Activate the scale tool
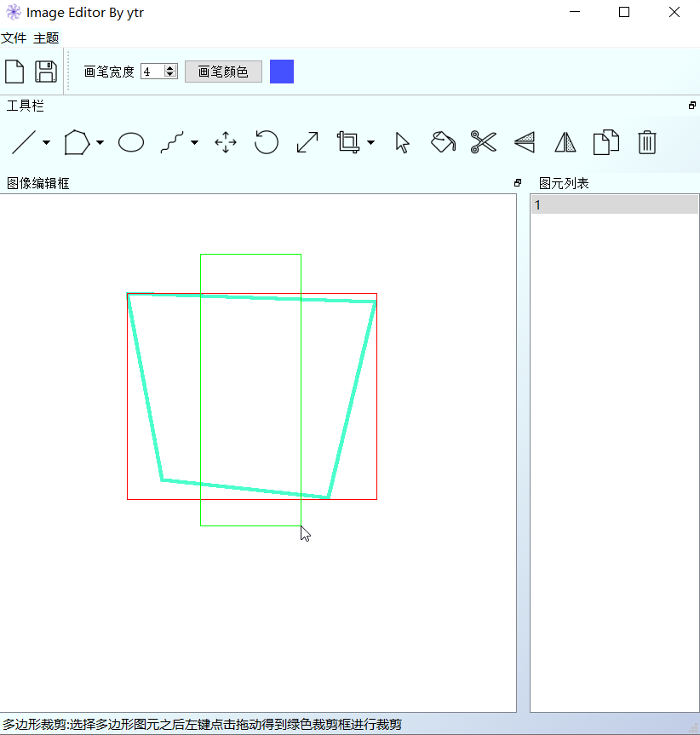This screenshot has height=735, width=700. coord(307,142)
